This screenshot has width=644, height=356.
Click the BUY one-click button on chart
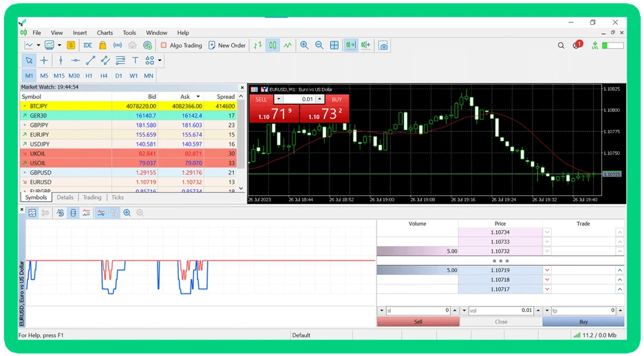point(336,99)
